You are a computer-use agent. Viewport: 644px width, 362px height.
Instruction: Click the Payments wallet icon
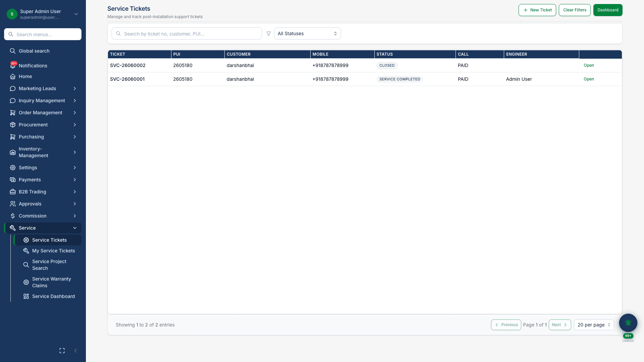coord(13,180)
